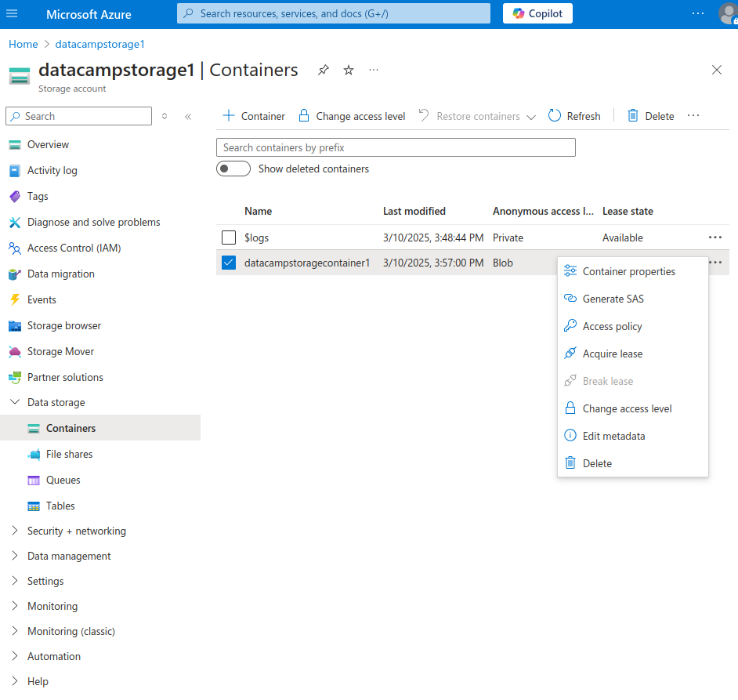Image resolution: width=738 pixels, height=700 pixels.
Task: Sort by Name column header
Action: coord(258,211)
